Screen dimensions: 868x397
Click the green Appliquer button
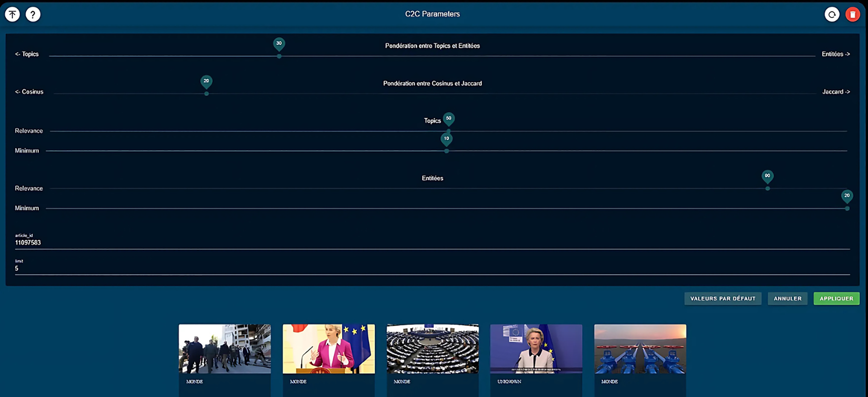tap(836, 299)
